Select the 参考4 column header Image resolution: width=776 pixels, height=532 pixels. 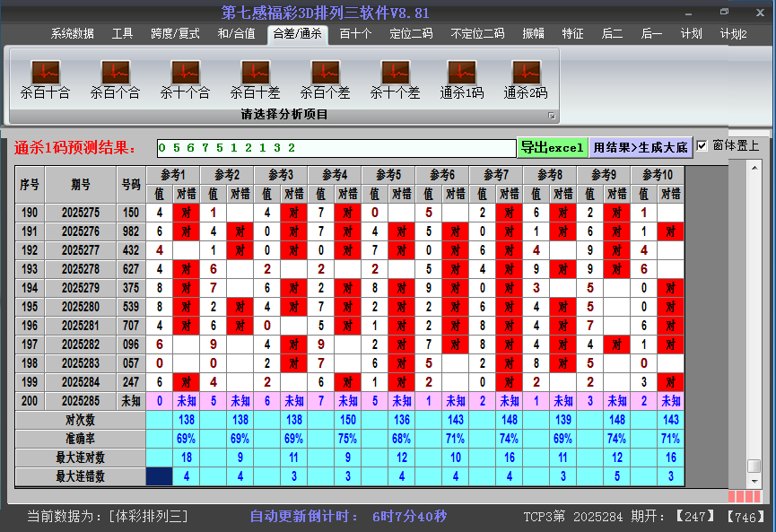coord(335,174)
